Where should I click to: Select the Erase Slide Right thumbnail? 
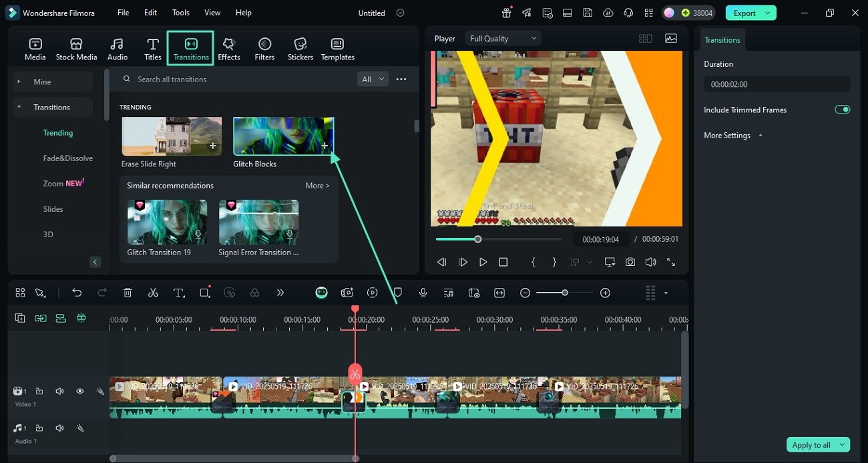172,136
